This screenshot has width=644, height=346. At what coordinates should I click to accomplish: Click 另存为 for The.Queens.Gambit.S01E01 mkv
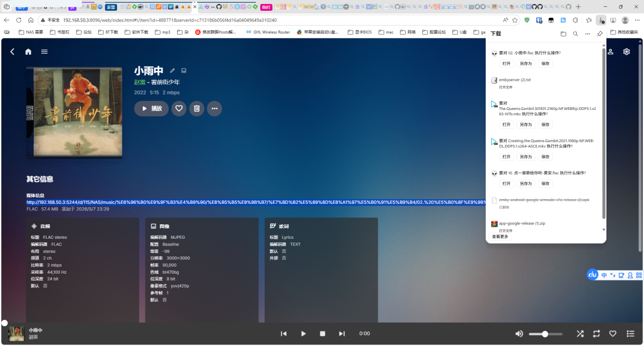coord(526,124)
